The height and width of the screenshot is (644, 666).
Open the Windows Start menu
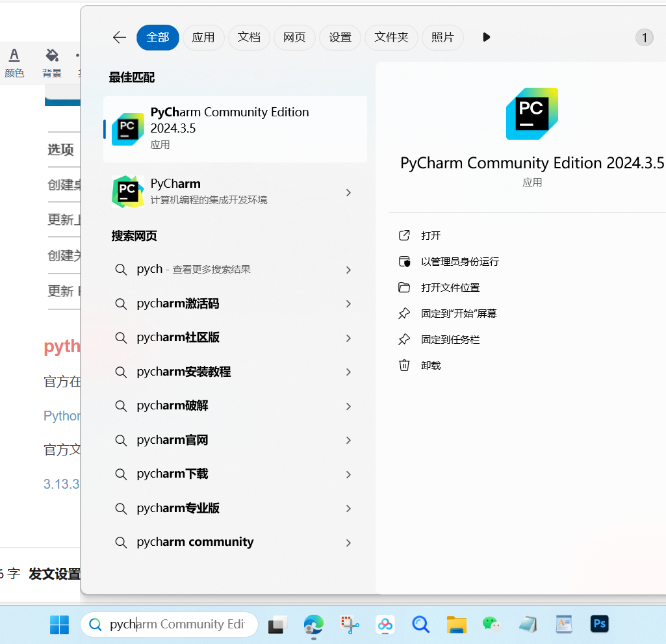60,625
